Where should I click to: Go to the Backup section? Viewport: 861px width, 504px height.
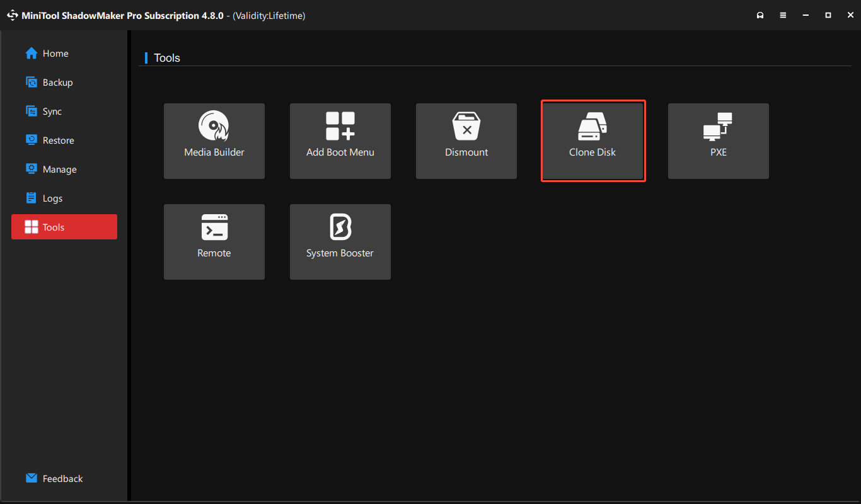(57, 82)
